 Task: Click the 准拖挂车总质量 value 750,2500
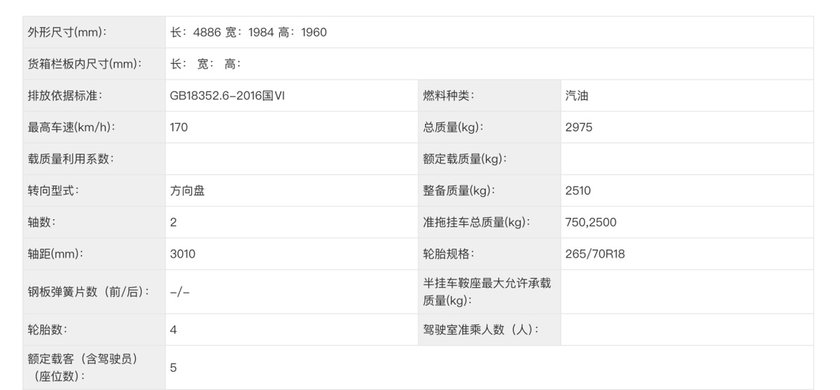tap(591, 222)
